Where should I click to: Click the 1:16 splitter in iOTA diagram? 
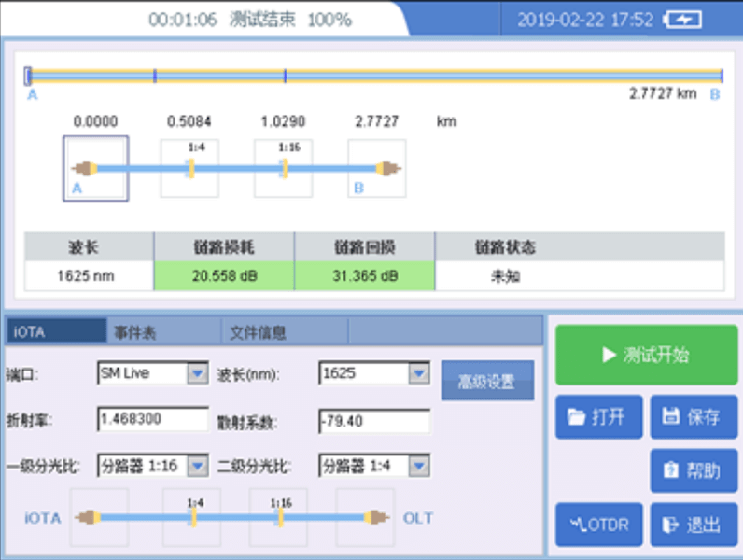pos(277,516)
